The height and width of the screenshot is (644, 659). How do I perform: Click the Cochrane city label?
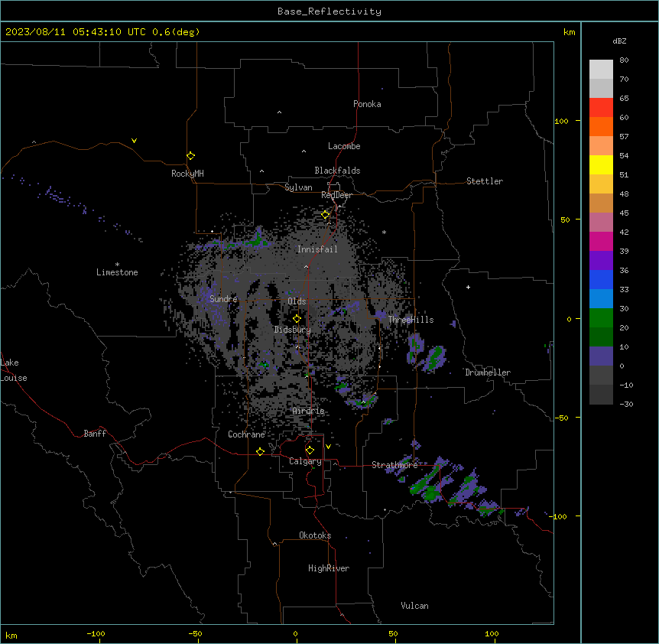(246, 434)
